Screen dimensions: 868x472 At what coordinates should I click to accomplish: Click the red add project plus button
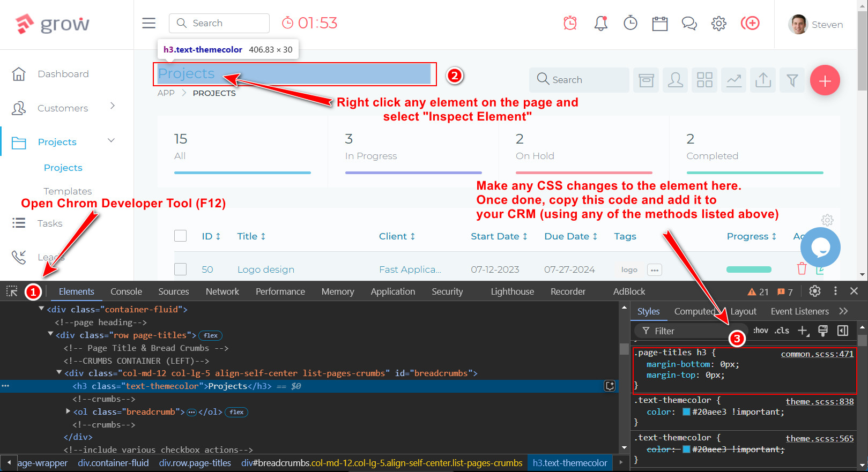click(x=825, y=80)
